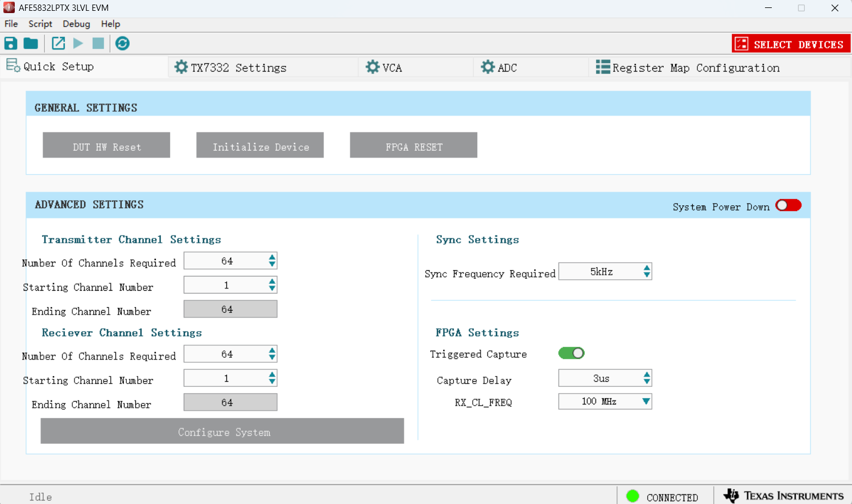Click the FPGA Settings heading
Screen dimensions: 852x504
[478, 333]
